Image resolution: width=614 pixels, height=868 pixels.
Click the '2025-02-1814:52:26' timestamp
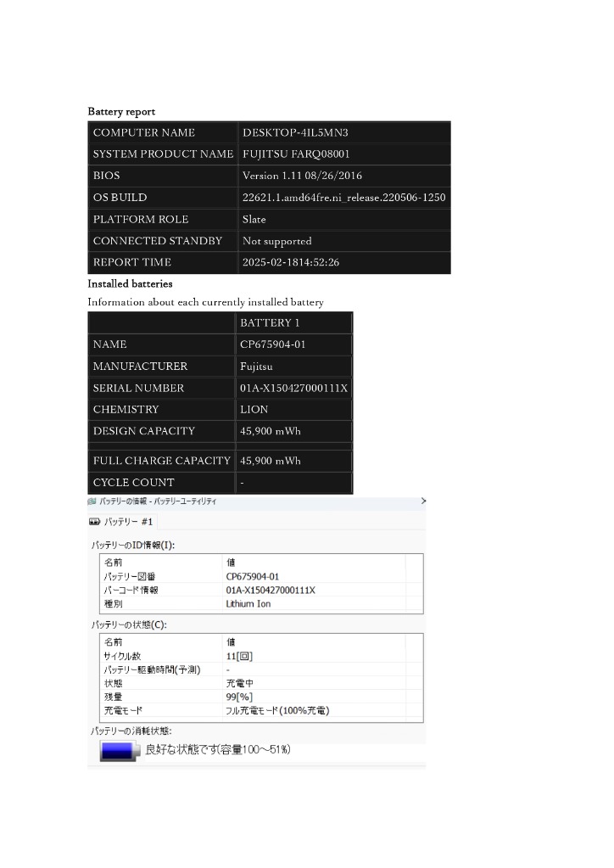pos(291,262)
